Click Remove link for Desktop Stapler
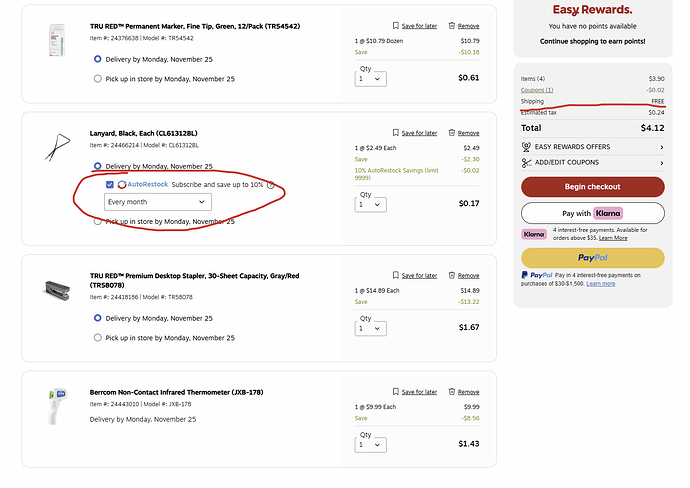Viewport: 690px width, 488px height. [469, 275]
